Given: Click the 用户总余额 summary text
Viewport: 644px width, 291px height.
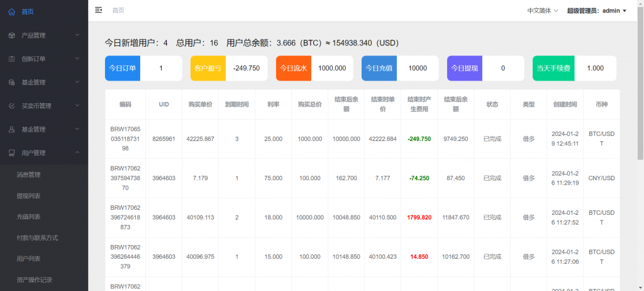Looking at the screenshot, I should pos(313,43).
